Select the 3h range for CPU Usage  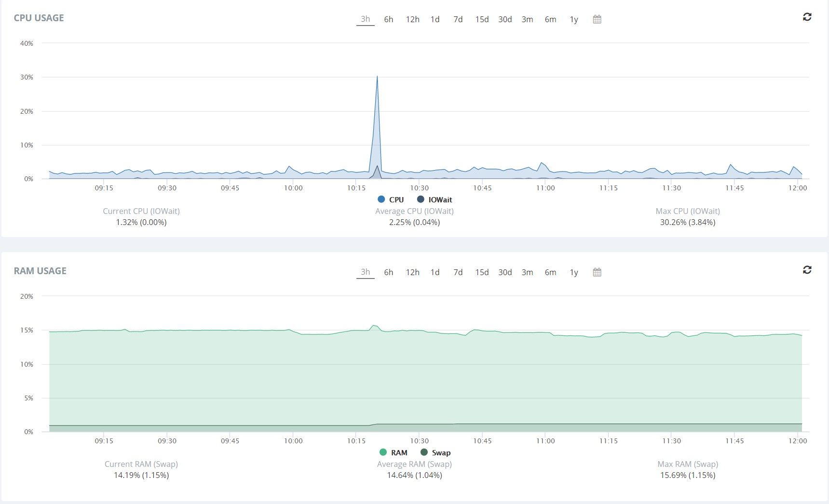[366, 19]
